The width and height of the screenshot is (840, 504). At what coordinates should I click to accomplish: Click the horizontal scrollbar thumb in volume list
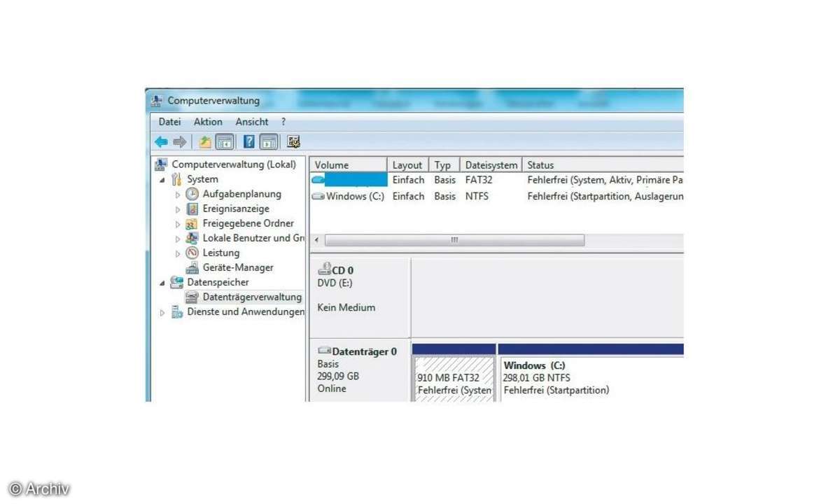pyautogui.click(x=454, y=240)
